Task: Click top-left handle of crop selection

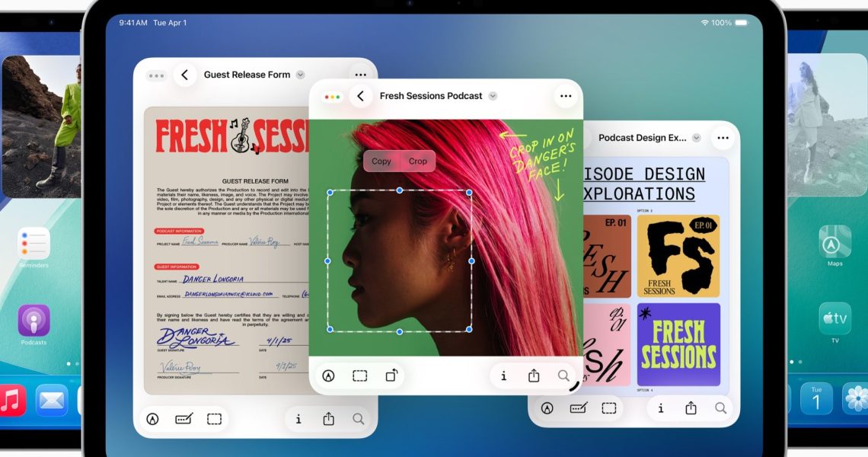Action: point(330,193)
